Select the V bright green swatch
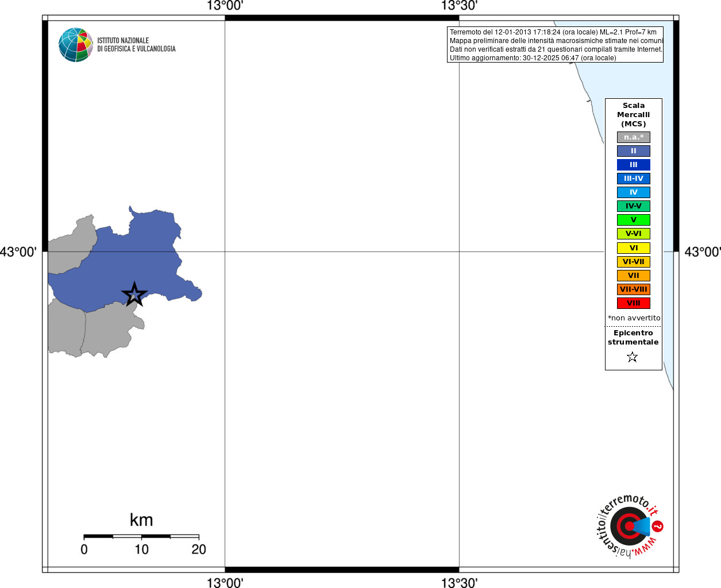The height and width of the screenshot is (588, 721). [634, 220]
